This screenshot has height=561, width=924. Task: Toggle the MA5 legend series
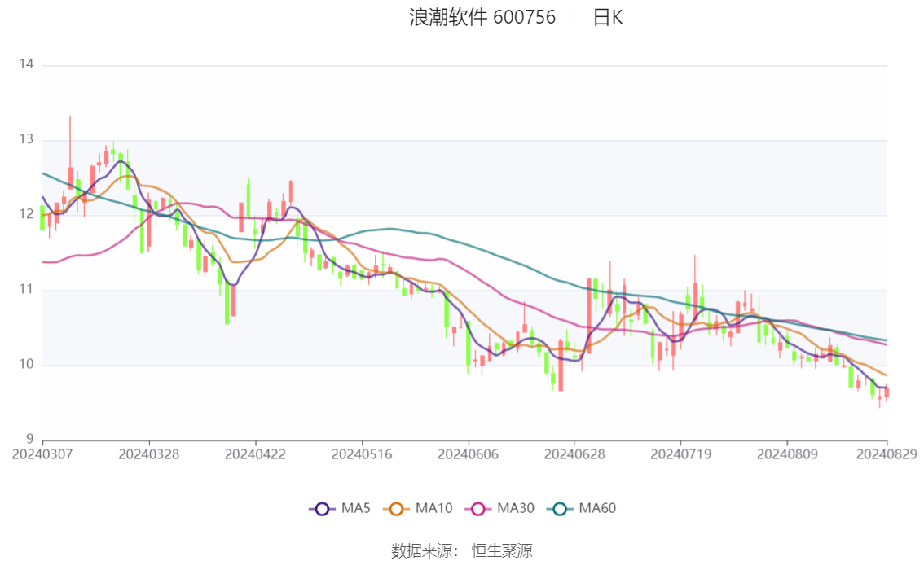click(340, 509)
